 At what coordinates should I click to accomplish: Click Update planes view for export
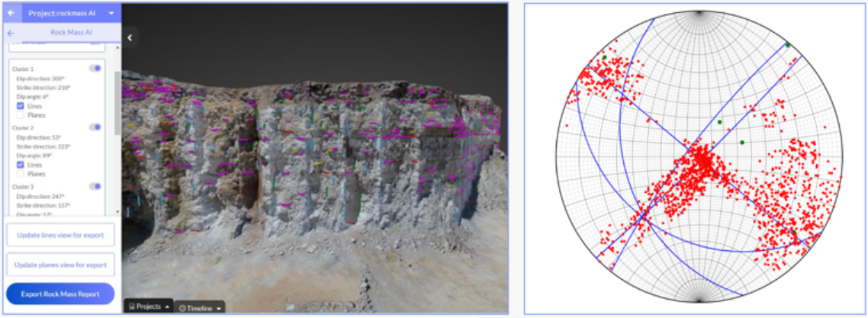tap(60, 265)
